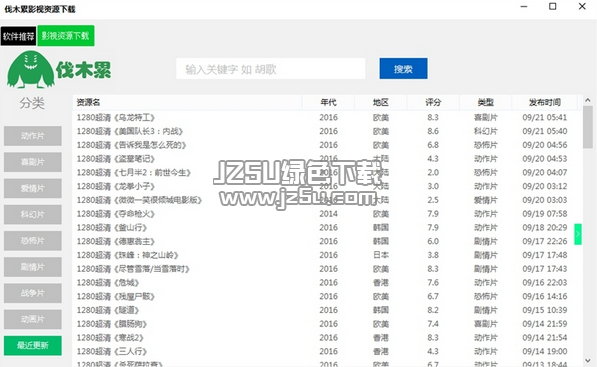Select the 剧情片 category button
The width and height of the screenshot is (597, 367).
(x=33, y=267)
